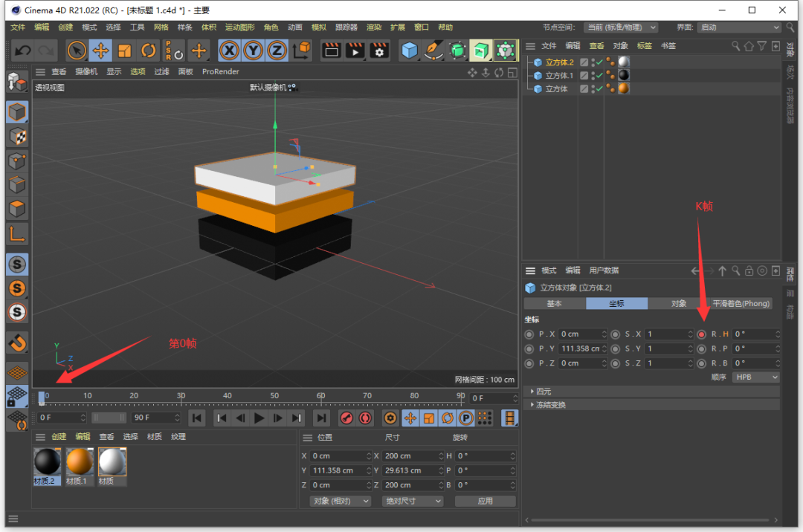Image resolution: width=803 pixels, height=532 pixels.
Task: Click the 应用 apply button
Action: click(x=485, y=501)
